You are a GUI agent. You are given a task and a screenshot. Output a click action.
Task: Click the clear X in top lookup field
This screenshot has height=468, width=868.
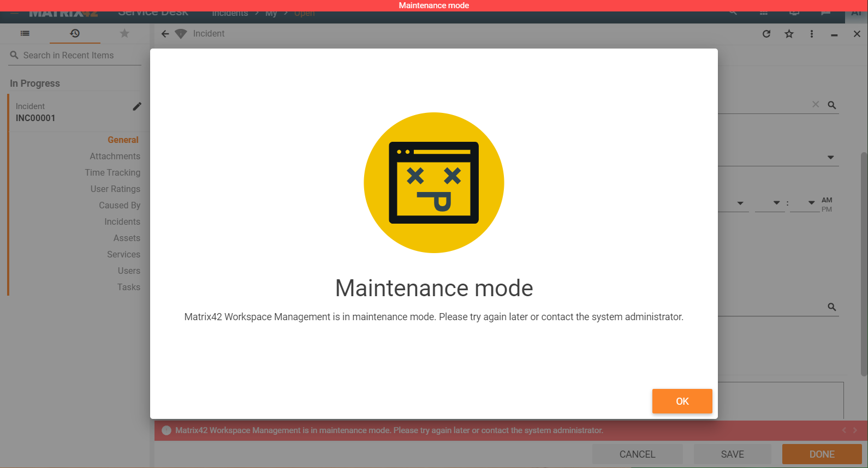[x=816, y=104]
